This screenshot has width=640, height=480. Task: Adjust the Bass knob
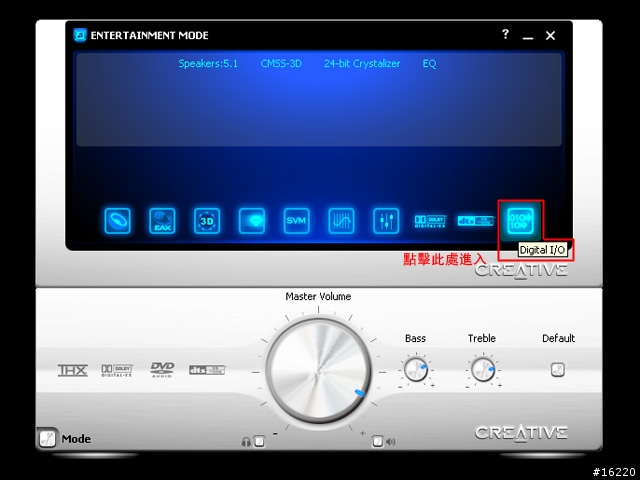tap(416, 370)
